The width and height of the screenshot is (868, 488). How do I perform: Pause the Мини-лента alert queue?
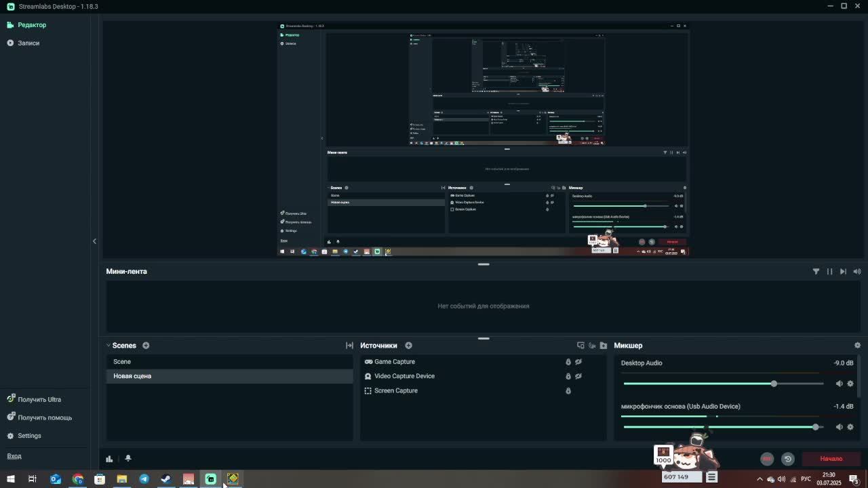tap(829, 271)
